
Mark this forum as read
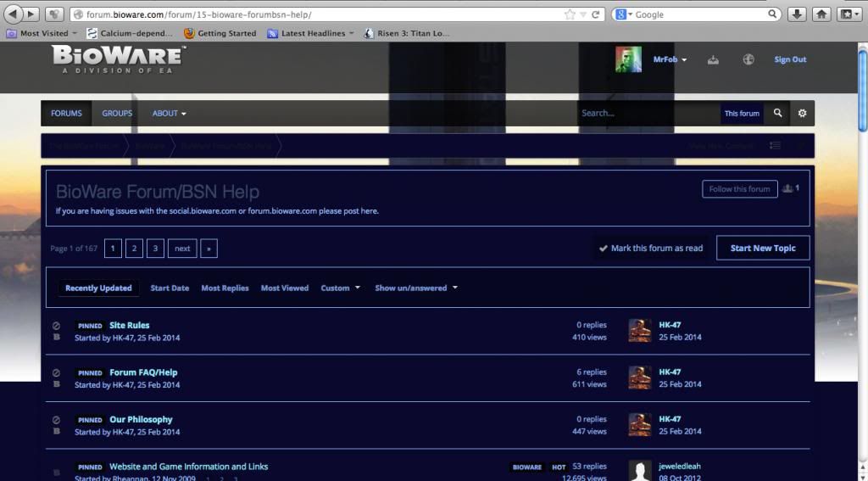tap(651, 249)
